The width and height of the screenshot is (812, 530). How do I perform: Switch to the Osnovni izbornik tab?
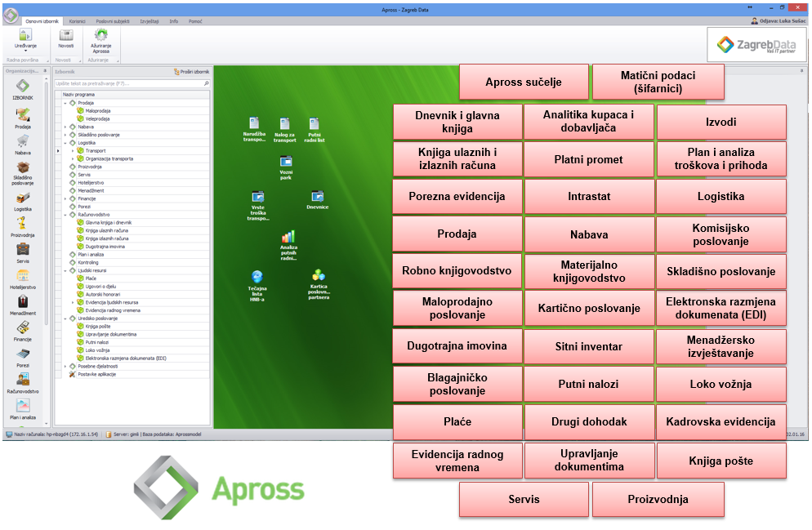coord(42,21)
